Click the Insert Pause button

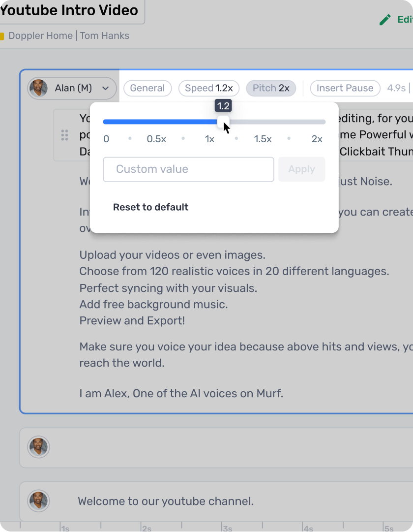tap(345, 88)
